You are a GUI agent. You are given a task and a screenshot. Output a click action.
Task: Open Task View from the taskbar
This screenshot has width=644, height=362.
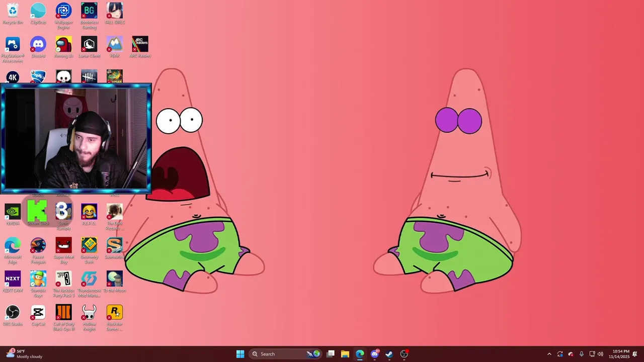point(331,354)
